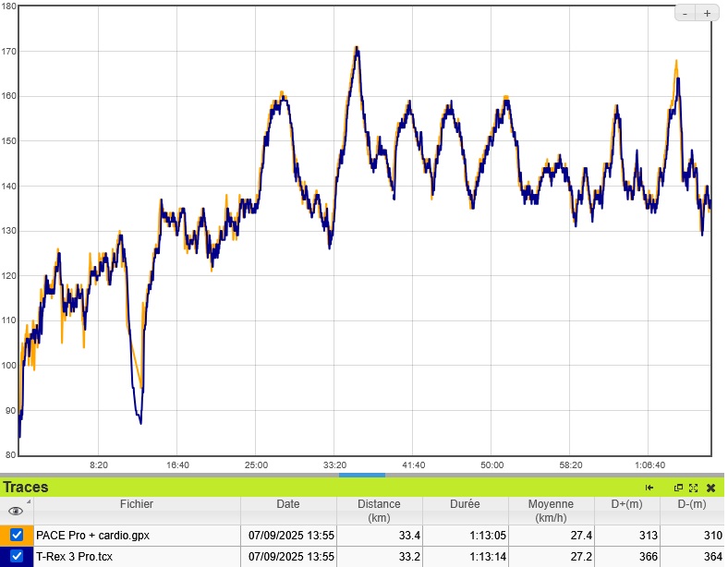
Task: Toggle all traces visibility with eye icon
Action: 15,511
